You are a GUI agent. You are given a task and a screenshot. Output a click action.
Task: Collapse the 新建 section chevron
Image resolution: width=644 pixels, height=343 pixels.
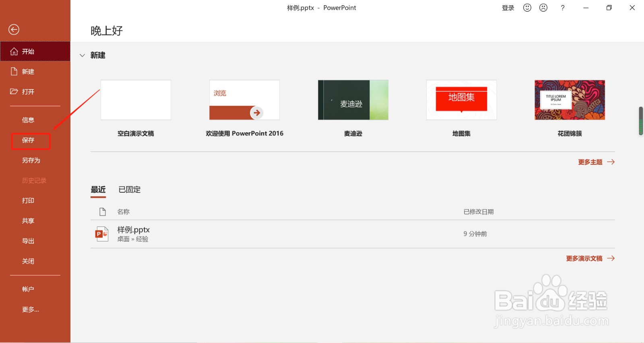[83, 55]
